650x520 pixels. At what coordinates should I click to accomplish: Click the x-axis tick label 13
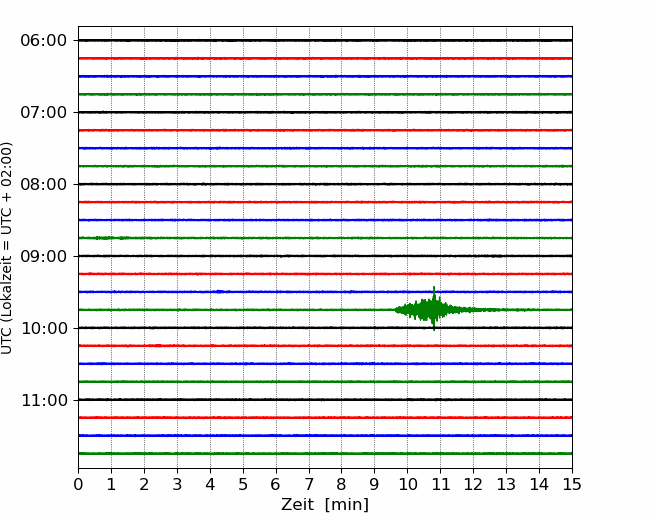coord(506,484)
